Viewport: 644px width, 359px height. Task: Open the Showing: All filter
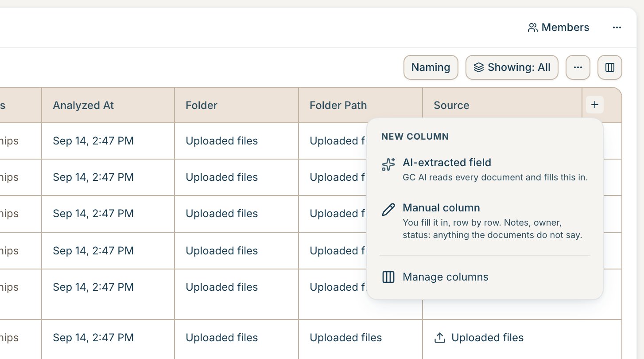[x=512, y=67]
